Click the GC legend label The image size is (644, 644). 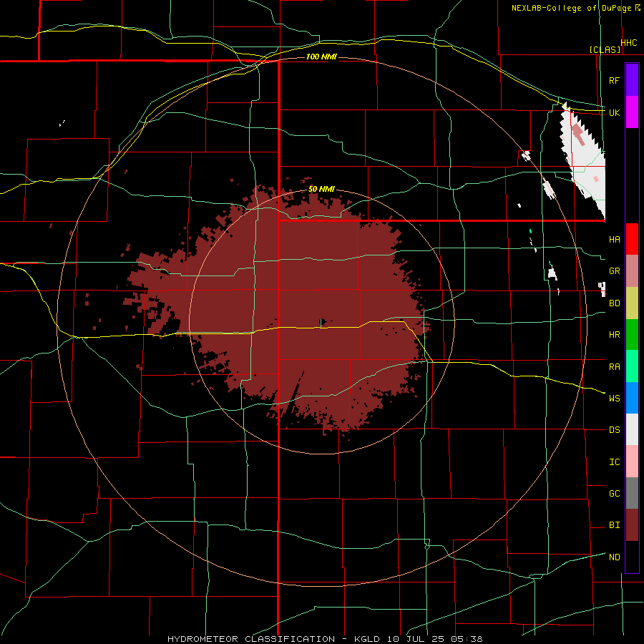pos(614,493)
